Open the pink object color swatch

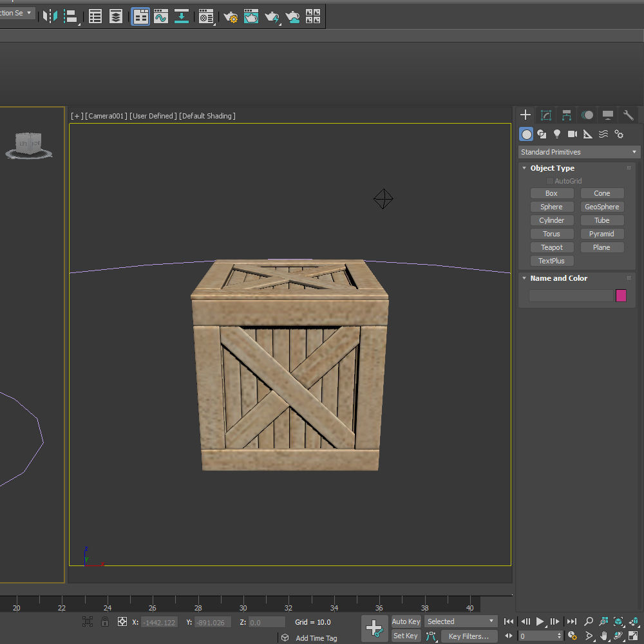click(x=621, y=296)
